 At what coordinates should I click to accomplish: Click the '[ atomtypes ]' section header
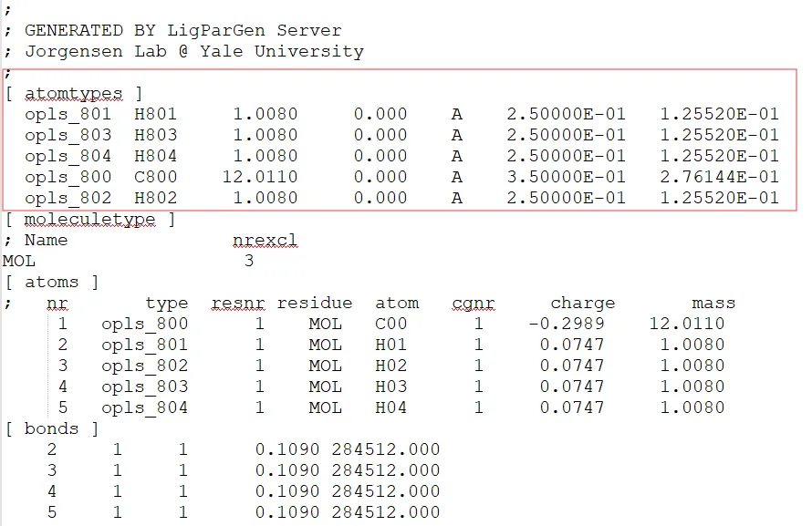[x=74, y=94]
